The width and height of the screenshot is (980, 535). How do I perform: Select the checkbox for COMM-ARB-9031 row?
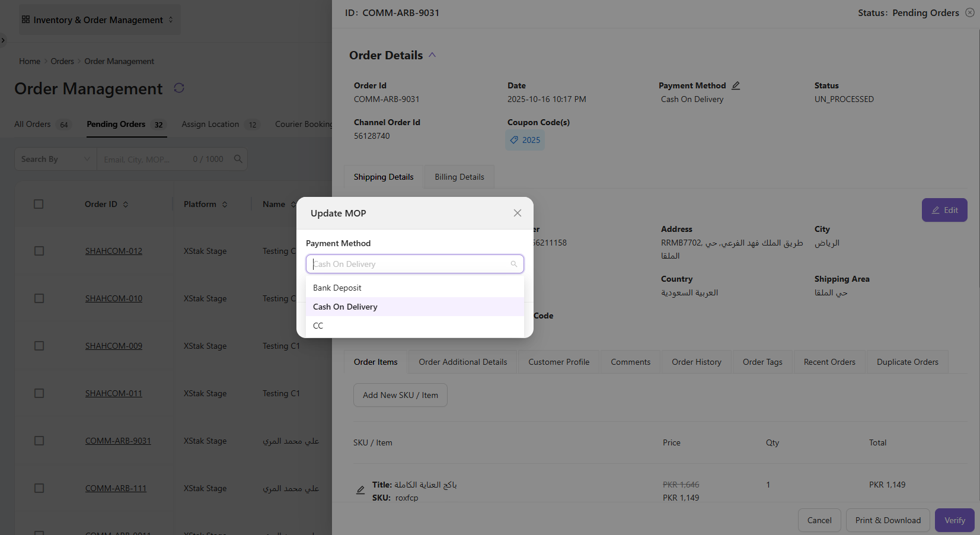(39, 441)
